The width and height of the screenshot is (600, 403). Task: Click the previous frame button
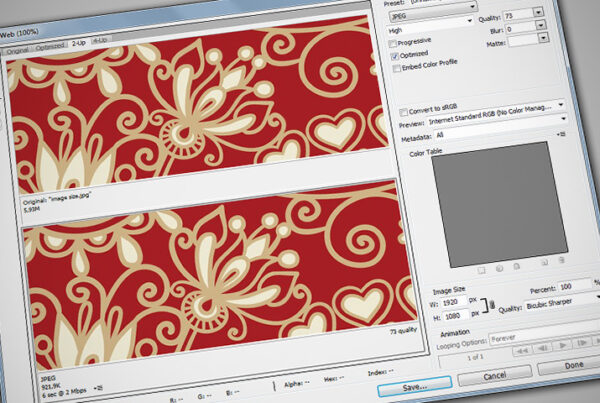click(542, 347)
